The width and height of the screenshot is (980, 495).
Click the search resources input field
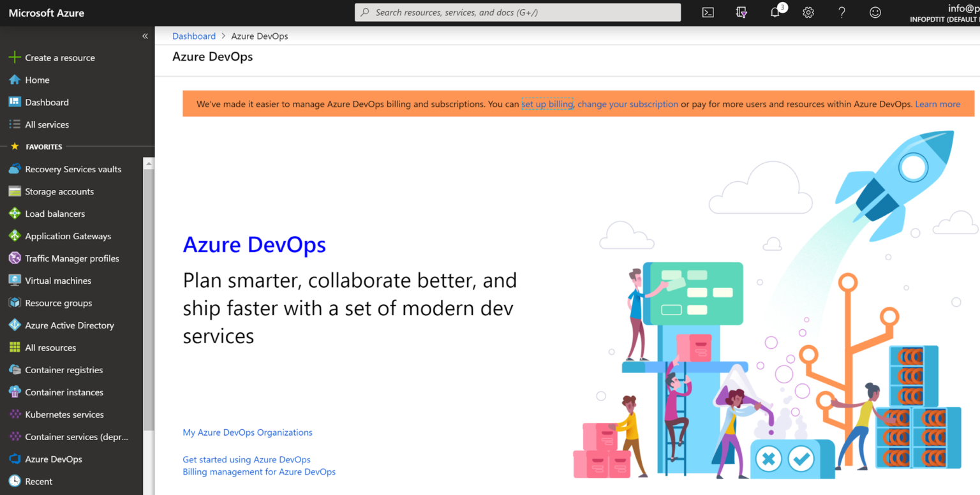517,12
